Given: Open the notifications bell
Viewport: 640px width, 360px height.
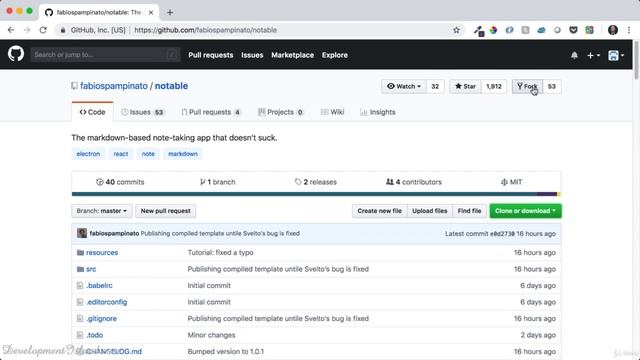Looking at the screenshot, I should coord(574,55).
